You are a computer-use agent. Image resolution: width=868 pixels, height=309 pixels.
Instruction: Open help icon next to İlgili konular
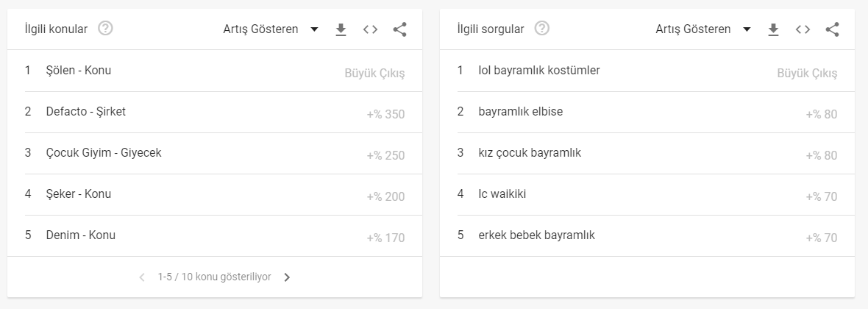point(105,28)
